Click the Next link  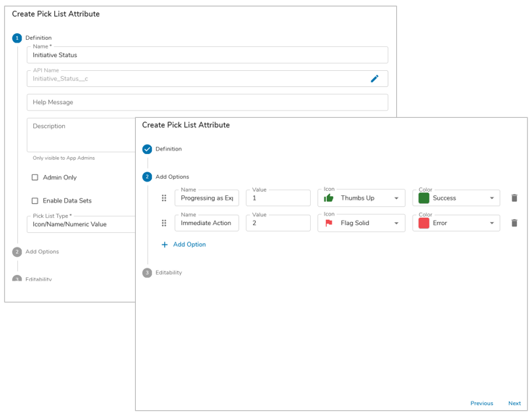(514, 404)
